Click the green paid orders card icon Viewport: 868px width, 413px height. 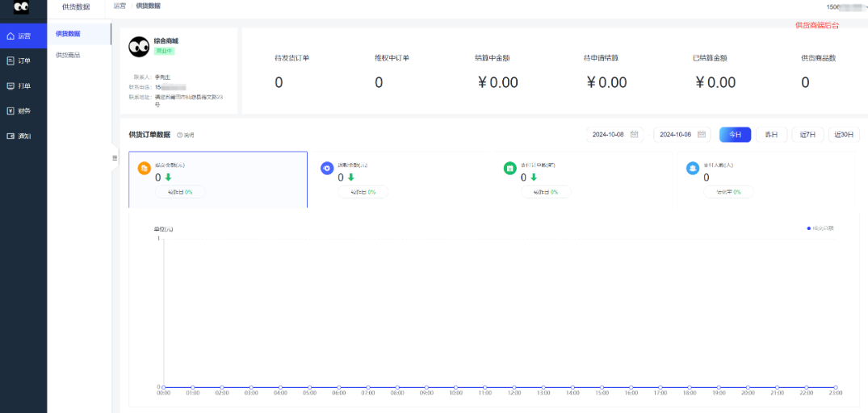509,168
